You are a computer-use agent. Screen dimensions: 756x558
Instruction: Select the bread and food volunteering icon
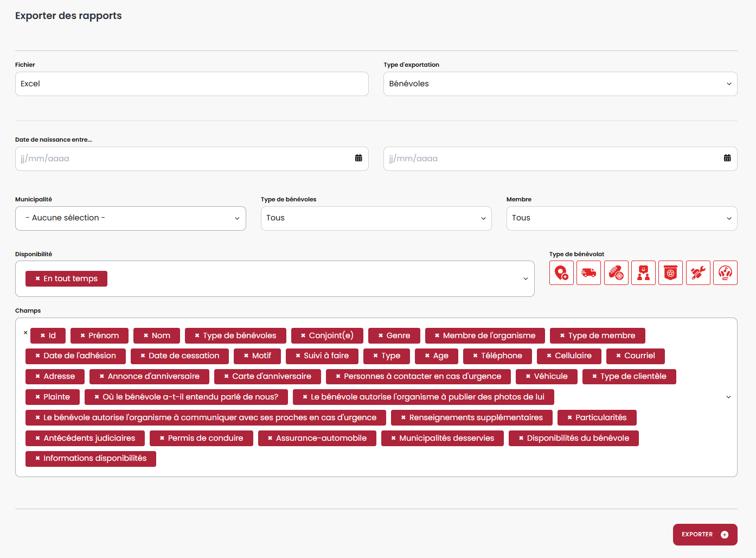pyautogui.click(x=616, y=272)
